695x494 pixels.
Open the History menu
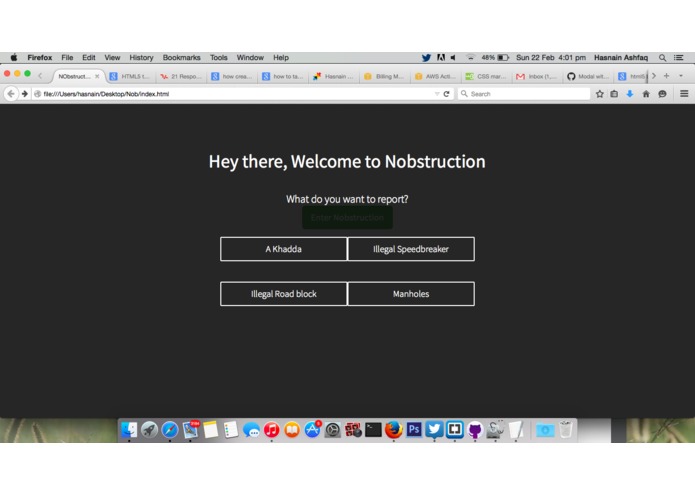point(141,58)
